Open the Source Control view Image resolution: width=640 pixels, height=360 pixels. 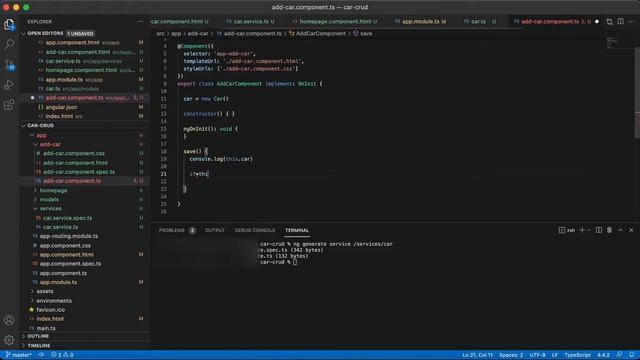point(9,64)
